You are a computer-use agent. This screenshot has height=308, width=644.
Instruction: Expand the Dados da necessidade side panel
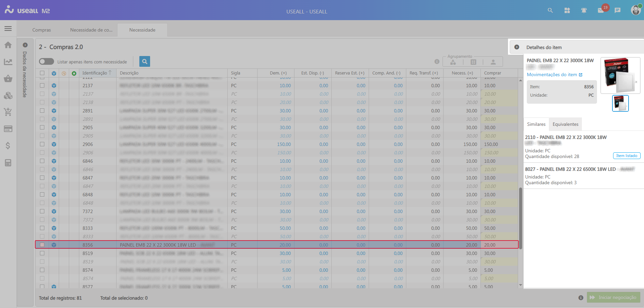coord(25,45)
